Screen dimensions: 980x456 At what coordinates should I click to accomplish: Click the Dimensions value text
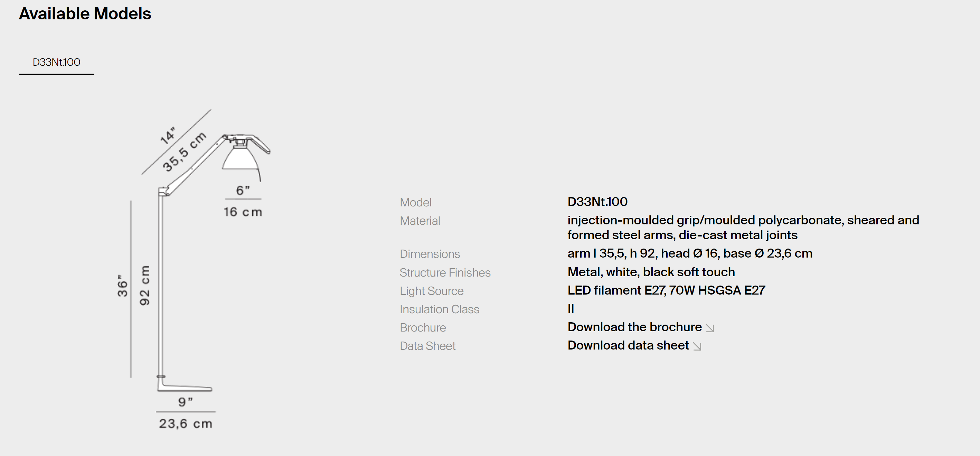(689, 253)
